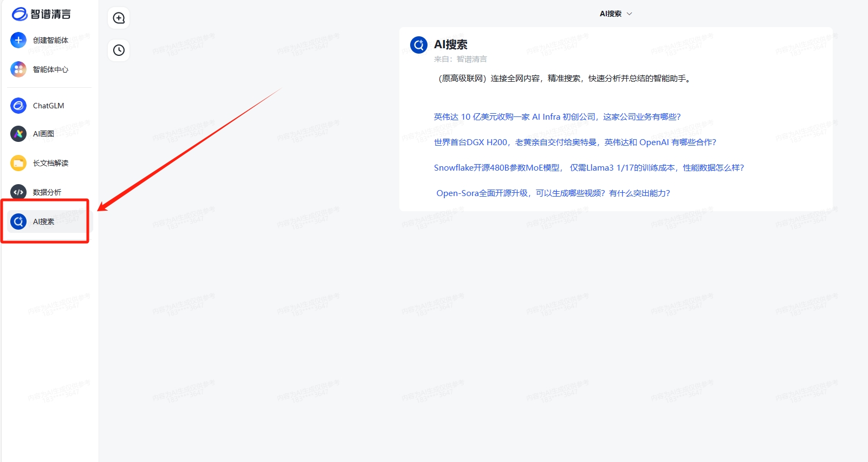This screenshot has height=462, width=868.
Task: Click the 长文档解读 folder icon
Action: (x=18, y=163)
